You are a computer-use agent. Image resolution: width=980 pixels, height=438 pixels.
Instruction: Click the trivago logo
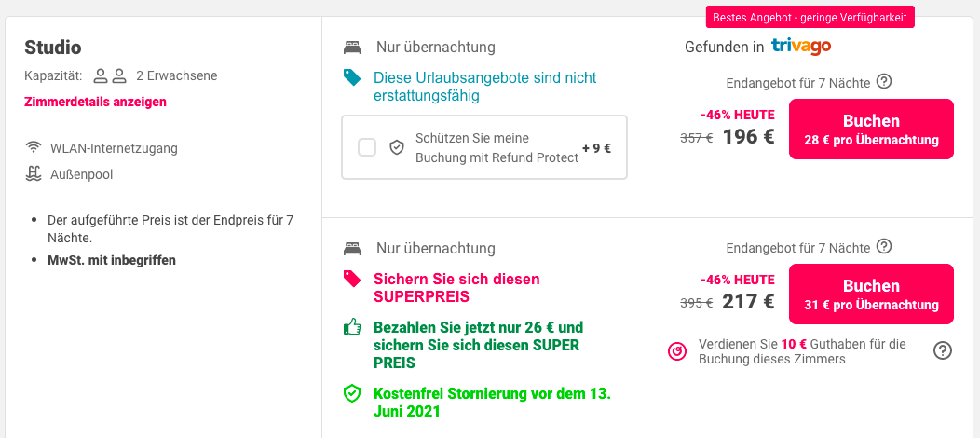point(800,47)
